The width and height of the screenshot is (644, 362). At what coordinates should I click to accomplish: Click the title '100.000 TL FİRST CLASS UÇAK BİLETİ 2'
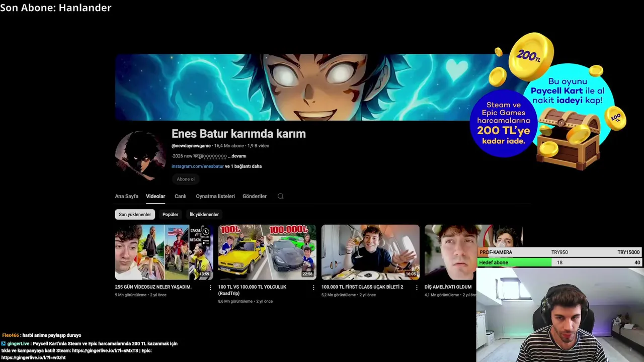(362, 287)
